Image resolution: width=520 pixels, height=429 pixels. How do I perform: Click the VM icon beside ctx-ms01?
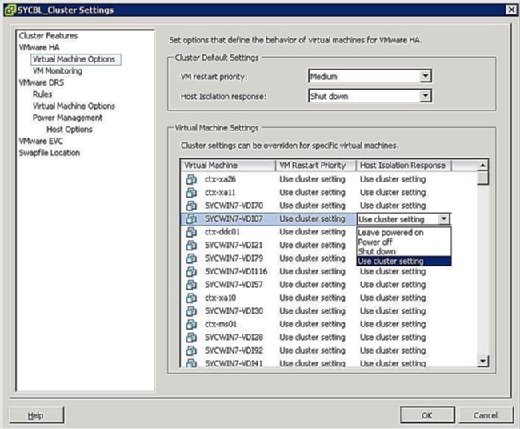[x=191, y=324]
